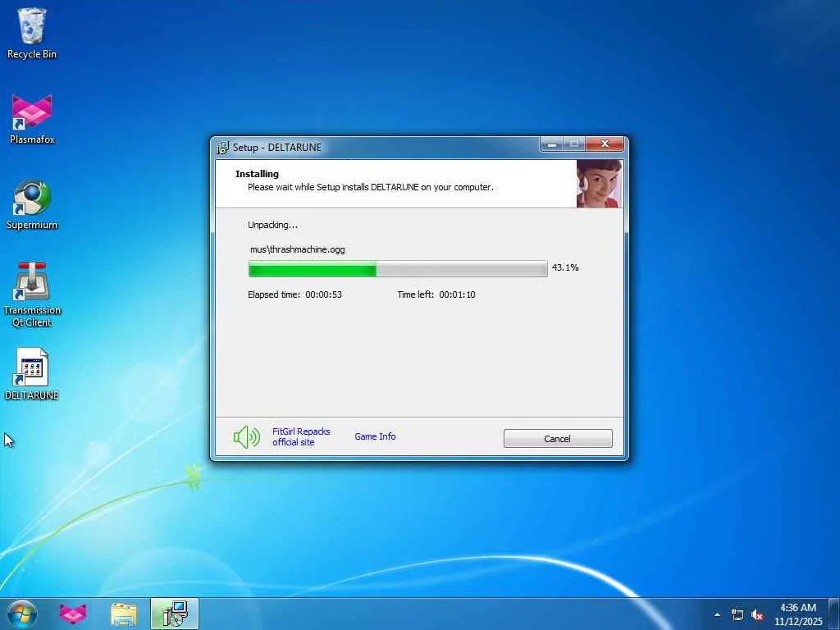
Task: Click the 'Unpacking...' status text
Action: coord(272,225)
